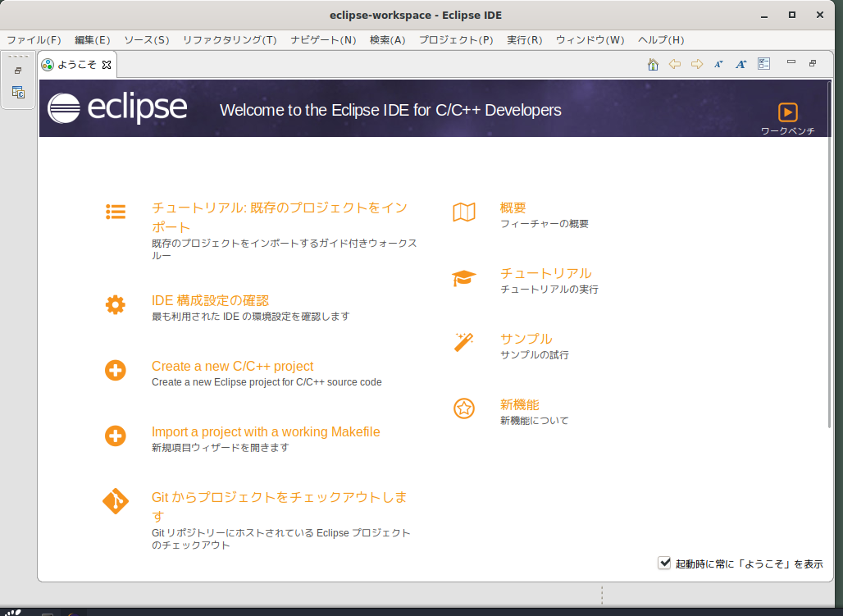Viewport: 843px width, 616px height.
Task: Close the Eclipse IDE window
Action: click(820, 15)
